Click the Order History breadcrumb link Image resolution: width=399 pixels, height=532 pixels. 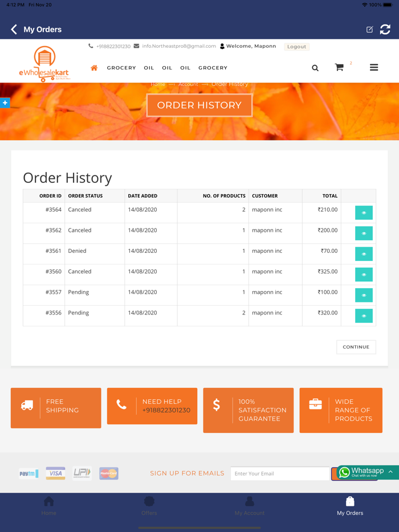tap(230, 84)
